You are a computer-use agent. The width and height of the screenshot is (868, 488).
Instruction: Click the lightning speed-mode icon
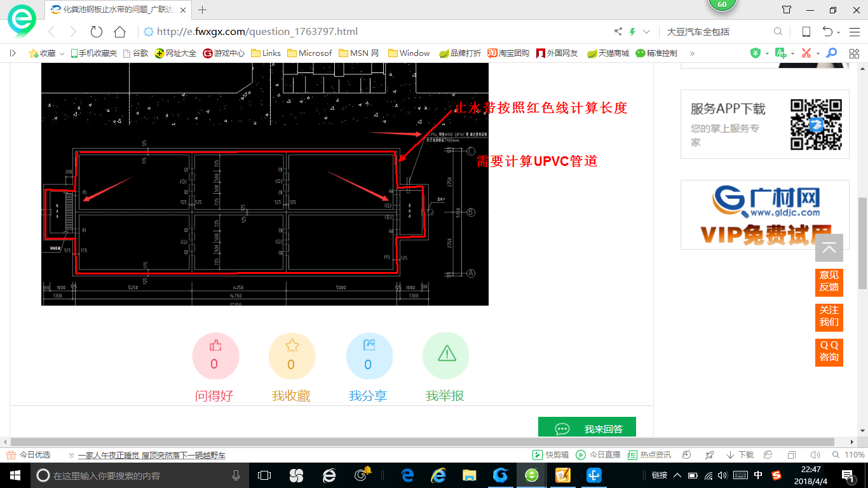[633, 32]
